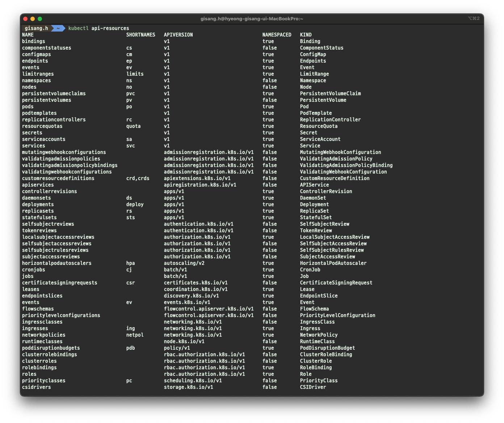
Task: Click the limits shortname
Action: pyautogui.click(x=135, y=74)
